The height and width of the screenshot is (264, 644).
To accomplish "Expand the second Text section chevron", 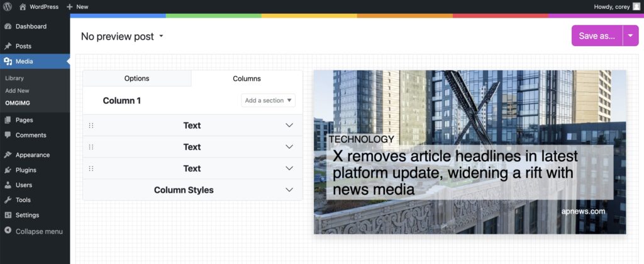I will (289, 147).
